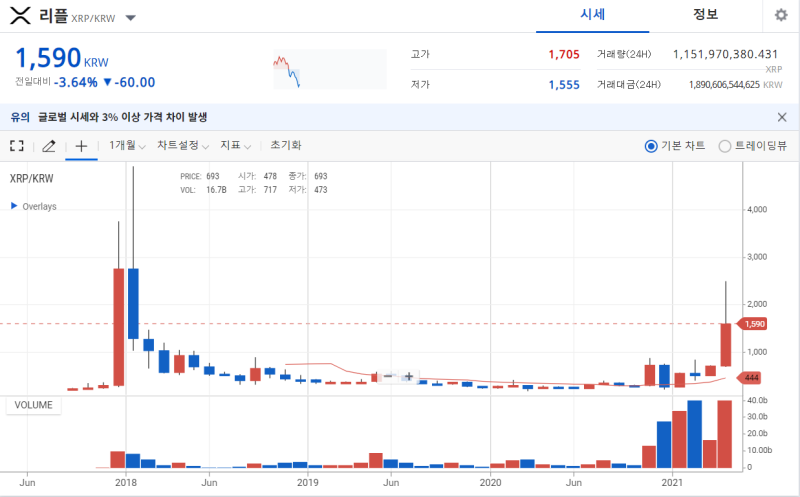This screenshot has height=497, width=800.
Task: Click the current price 1,590 KRW
Action: (x=62, y=58)
